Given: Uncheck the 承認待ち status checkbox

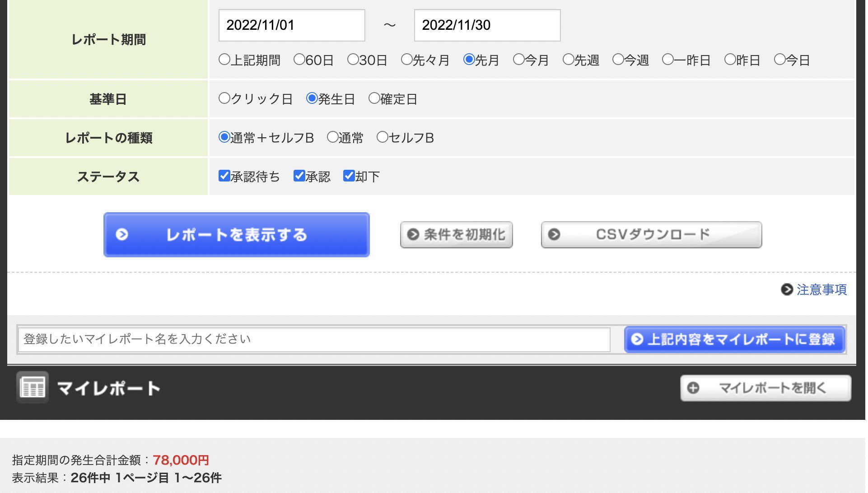Looking at the screenshot, I should pyautogui.click(x=224, y=176).
